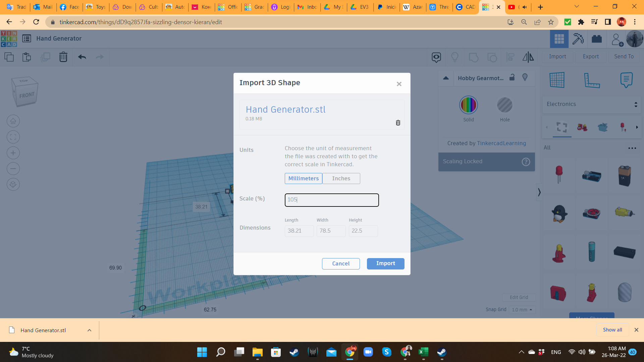The width and height of the screenshot is (644, 362).
Task: Select Millimeters unit option
Action: coord(303,178)
